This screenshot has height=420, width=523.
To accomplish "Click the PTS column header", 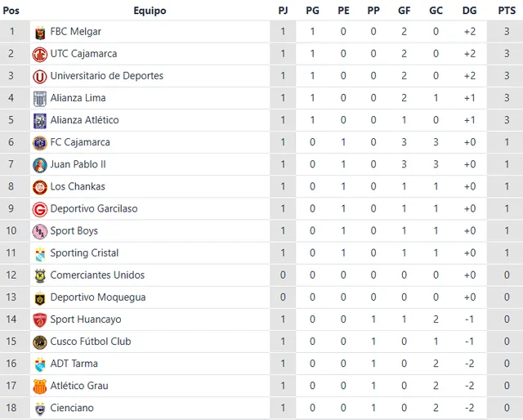I will tap(506, 11).
